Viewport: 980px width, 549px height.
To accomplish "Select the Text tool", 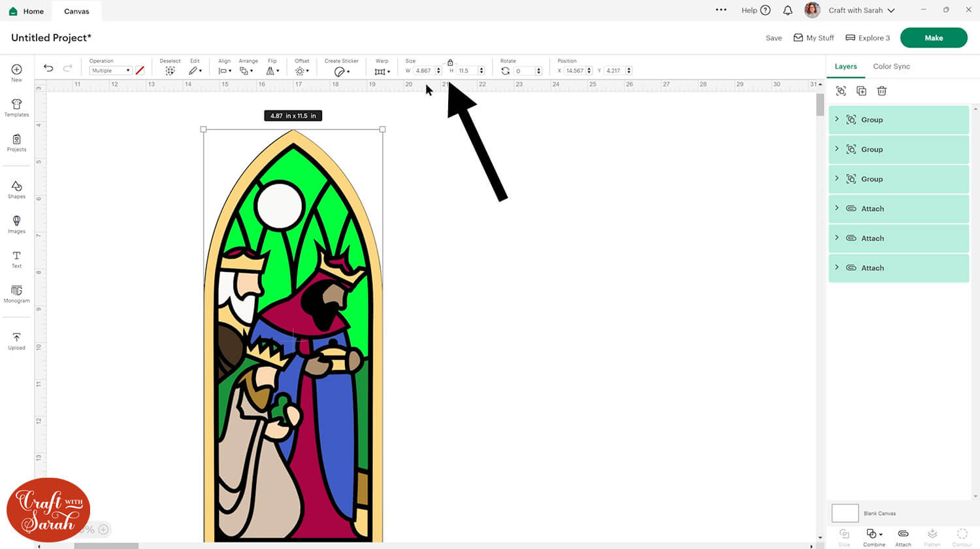I will pos(16,259).
